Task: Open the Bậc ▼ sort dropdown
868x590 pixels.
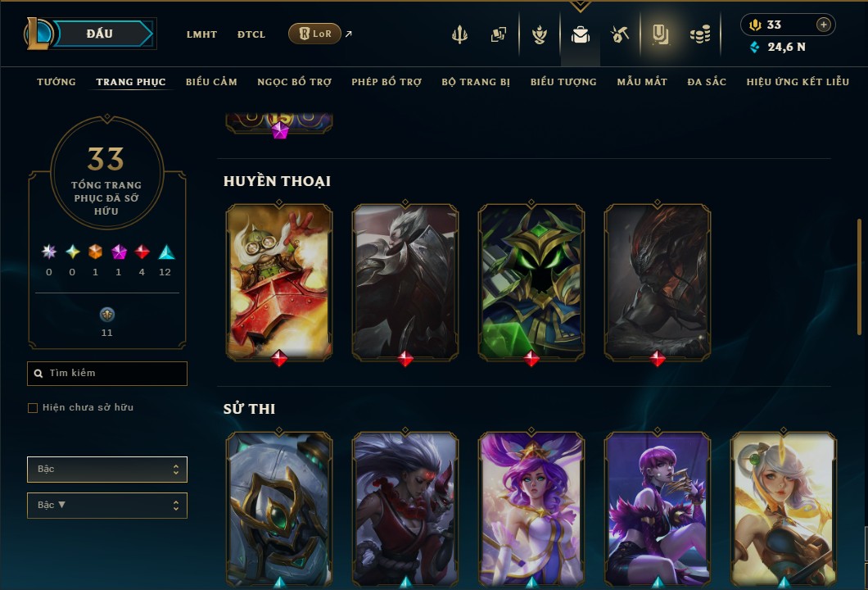Action: click(106, 506)
